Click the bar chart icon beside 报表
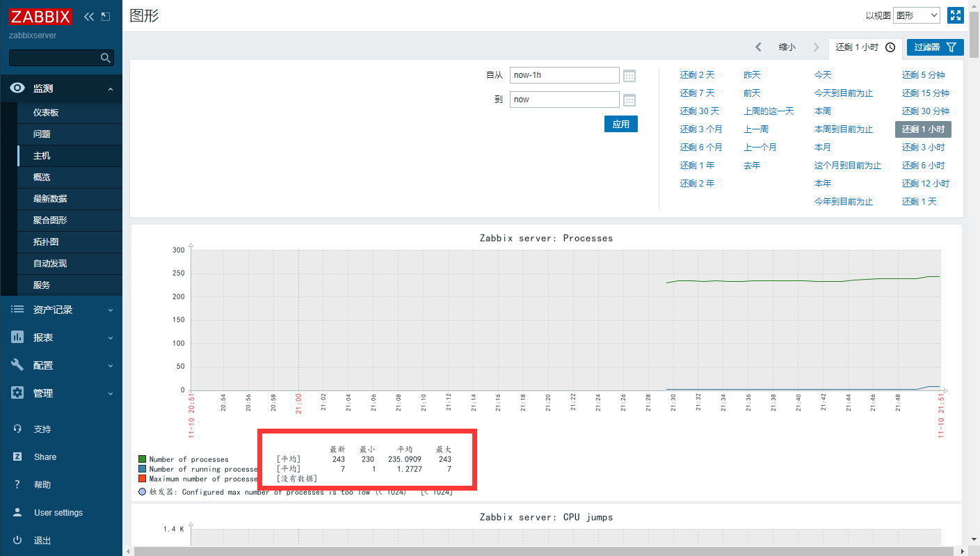Image resolution: width=980 pixels, height=556 pixels. (17, 337)
